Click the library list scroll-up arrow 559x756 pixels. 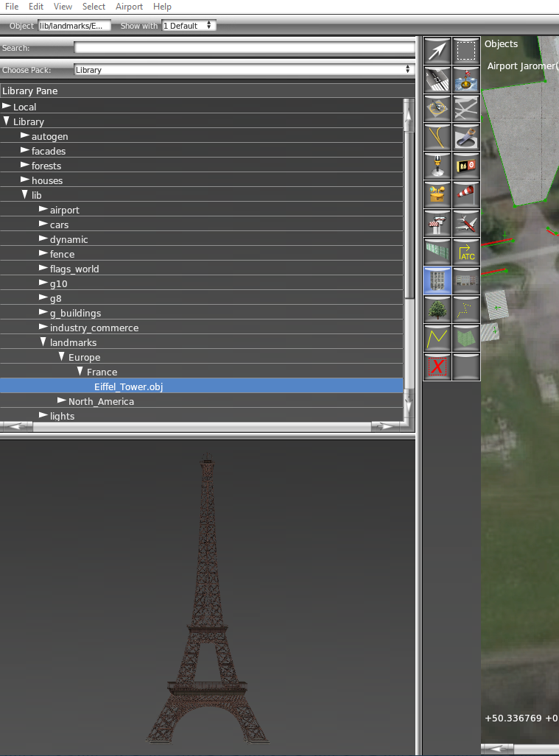pos(409,116)
